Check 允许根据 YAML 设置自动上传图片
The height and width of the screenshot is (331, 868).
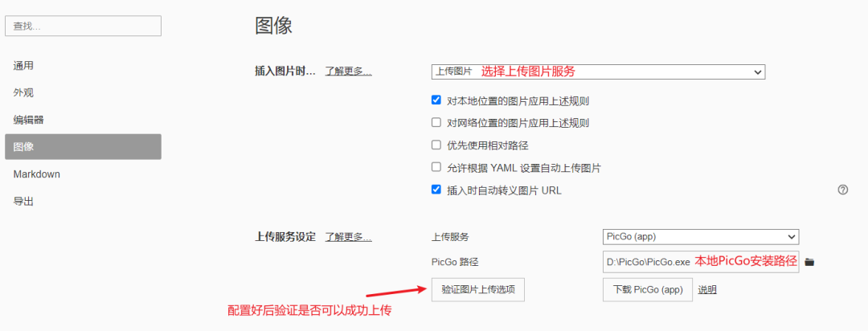[436, 168]
